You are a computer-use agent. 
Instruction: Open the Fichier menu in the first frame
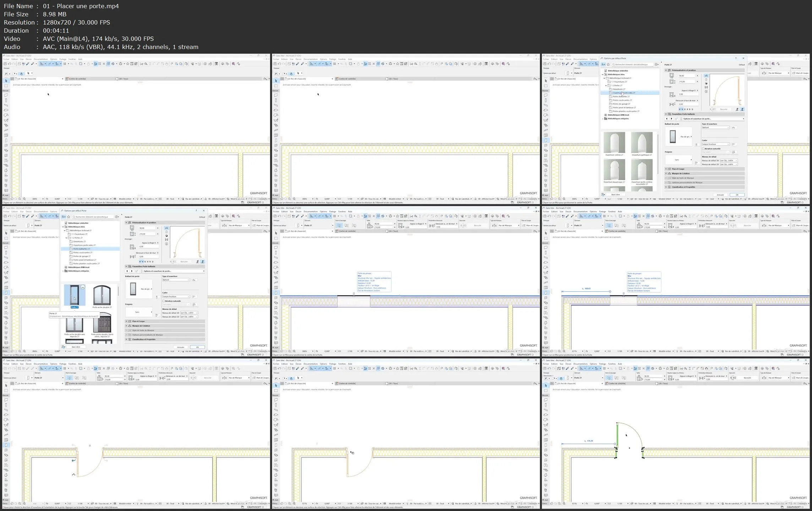pos(6,59)
